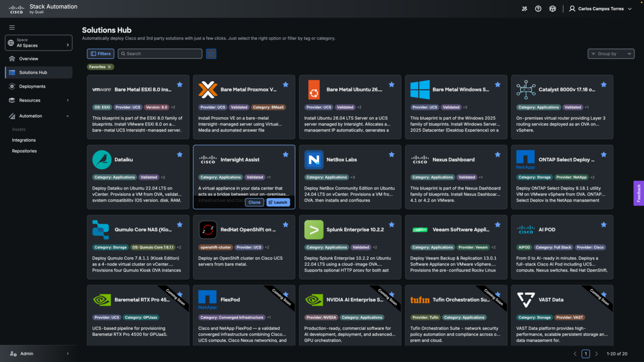
Task: Open the help question mark icon
Action: point(538,9)
